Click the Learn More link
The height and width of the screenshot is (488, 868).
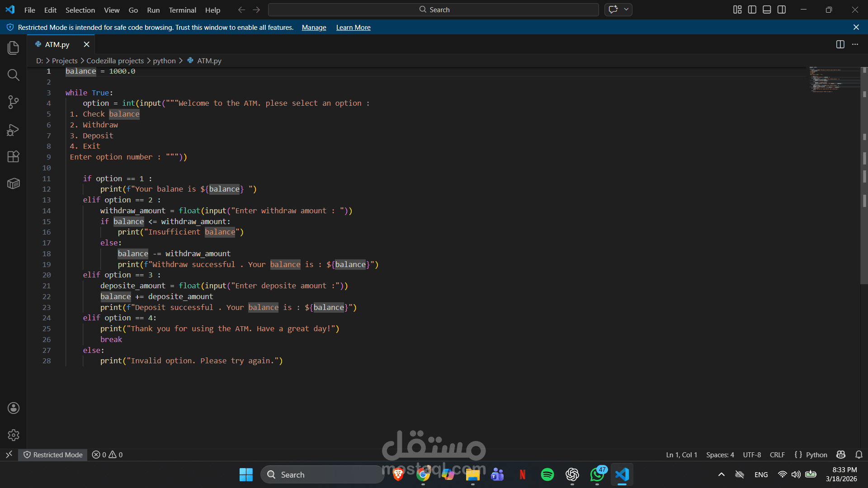coord(353,28)
